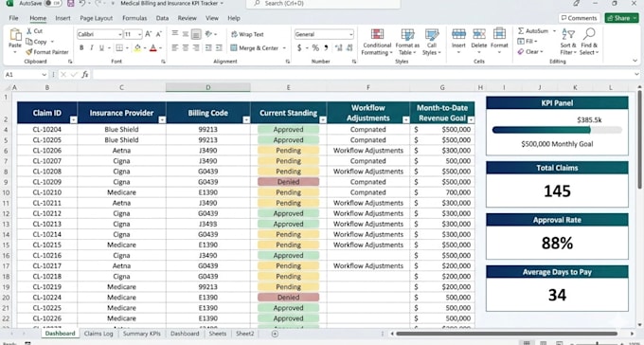Image resolution: width=644 pixels, height=345 pixels.
Task: Click Merge & Center
Action: (x=255, y=47)
